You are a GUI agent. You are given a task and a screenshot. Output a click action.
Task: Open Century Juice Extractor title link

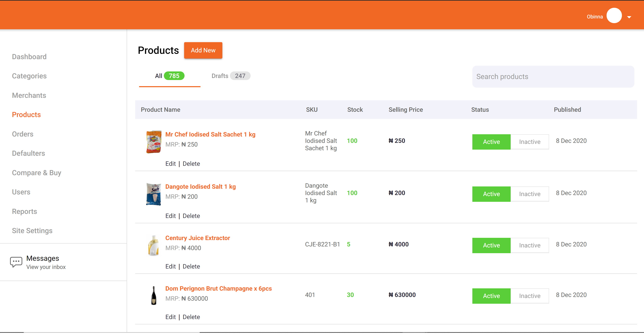(x=197, y=238)
